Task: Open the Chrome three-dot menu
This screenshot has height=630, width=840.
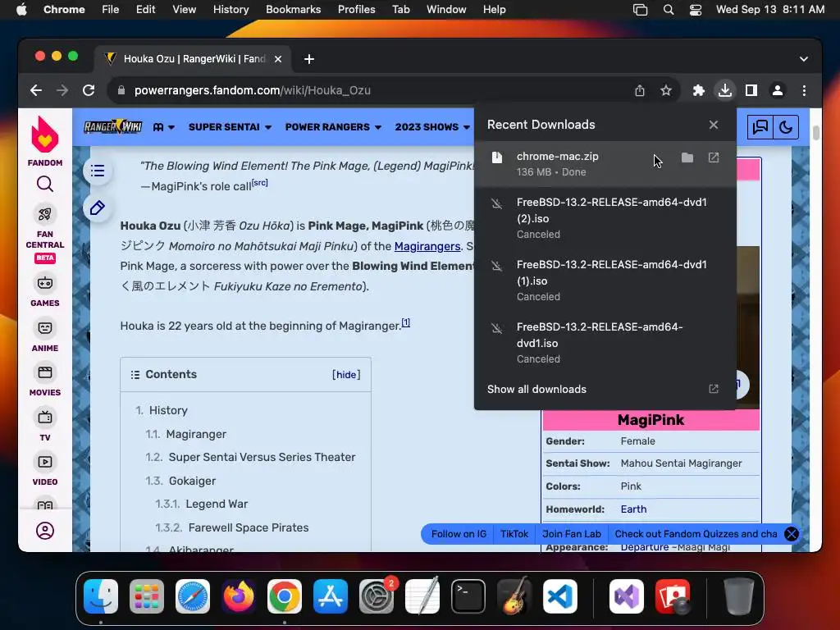Action: click(x=804, y=90)
